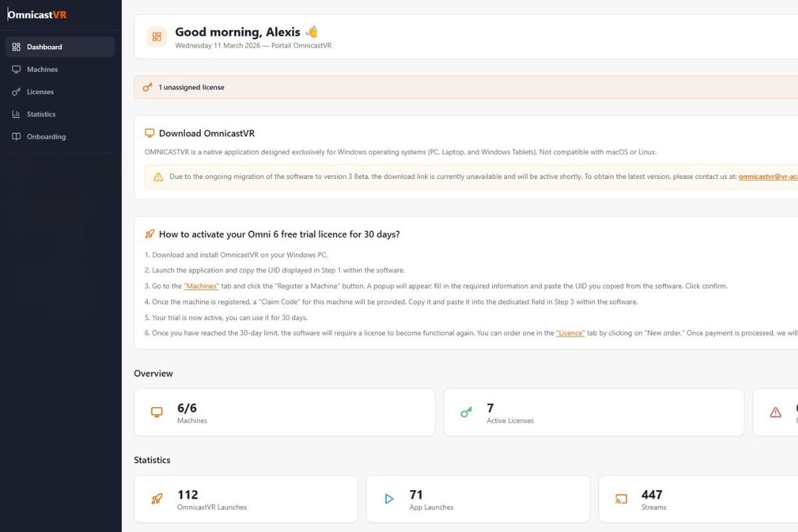Open the Licenses sidebar page
This screenshot has height=532, width=798.
tap(40, 92)
